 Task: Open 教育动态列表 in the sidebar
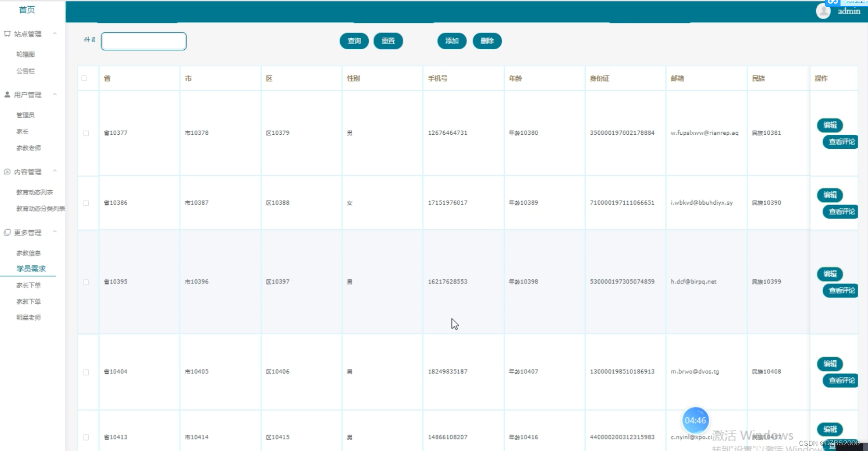[x=35, y=192]
